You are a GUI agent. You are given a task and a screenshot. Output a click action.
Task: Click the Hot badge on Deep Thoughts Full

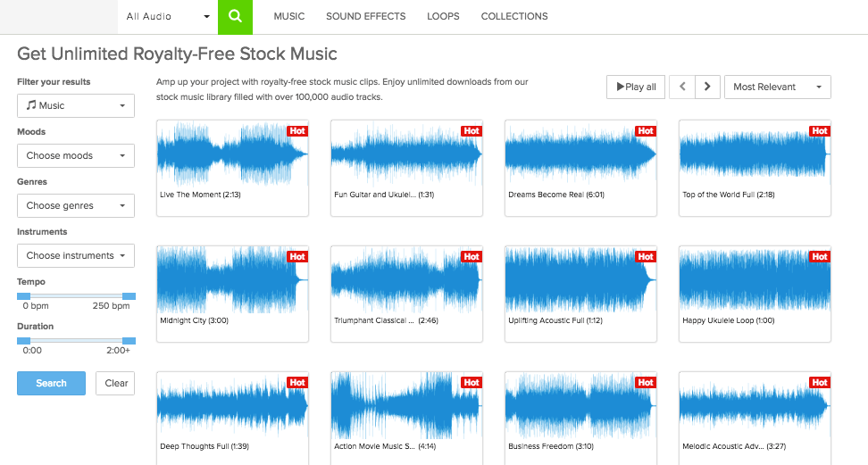297,383
